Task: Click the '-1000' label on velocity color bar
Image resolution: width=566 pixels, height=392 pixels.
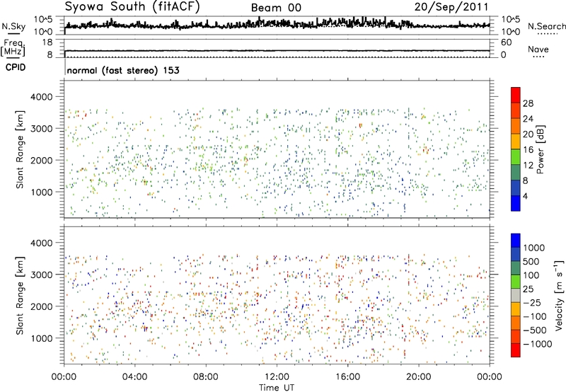Action: pos(538,344)
